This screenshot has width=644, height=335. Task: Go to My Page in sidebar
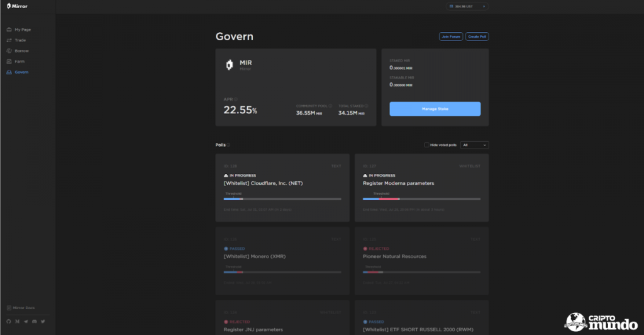[23, 30]
